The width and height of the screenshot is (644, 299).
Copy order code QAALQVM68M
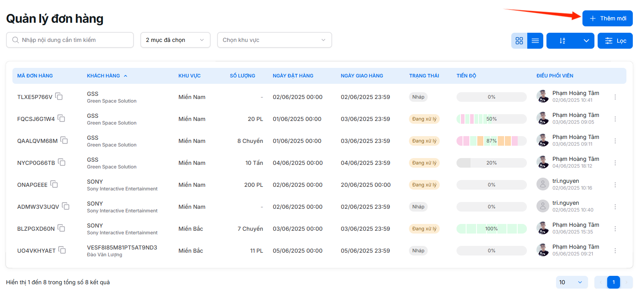coord(64,141)
